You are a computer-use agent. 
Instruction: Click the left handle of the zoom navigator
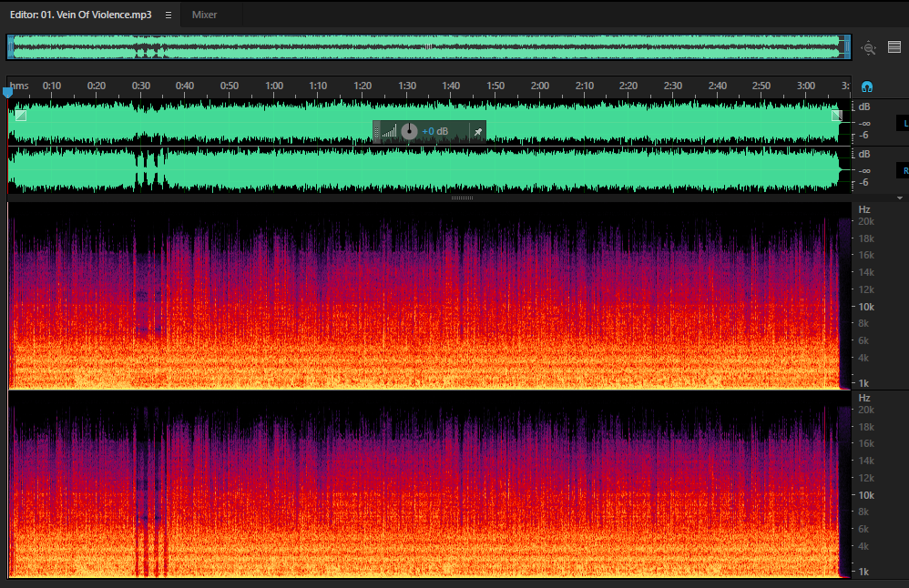point(10,47)
